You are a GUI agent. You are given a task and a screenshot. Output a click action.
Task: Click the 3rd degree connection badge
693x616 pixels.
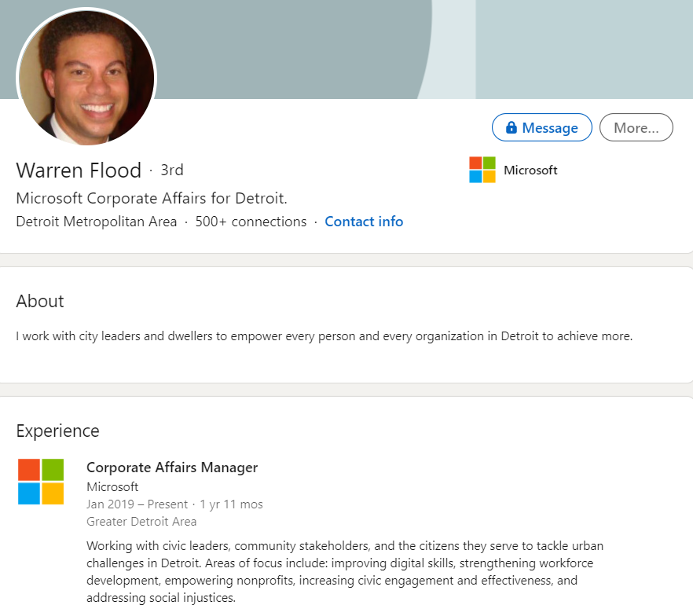tap(172, 170)
